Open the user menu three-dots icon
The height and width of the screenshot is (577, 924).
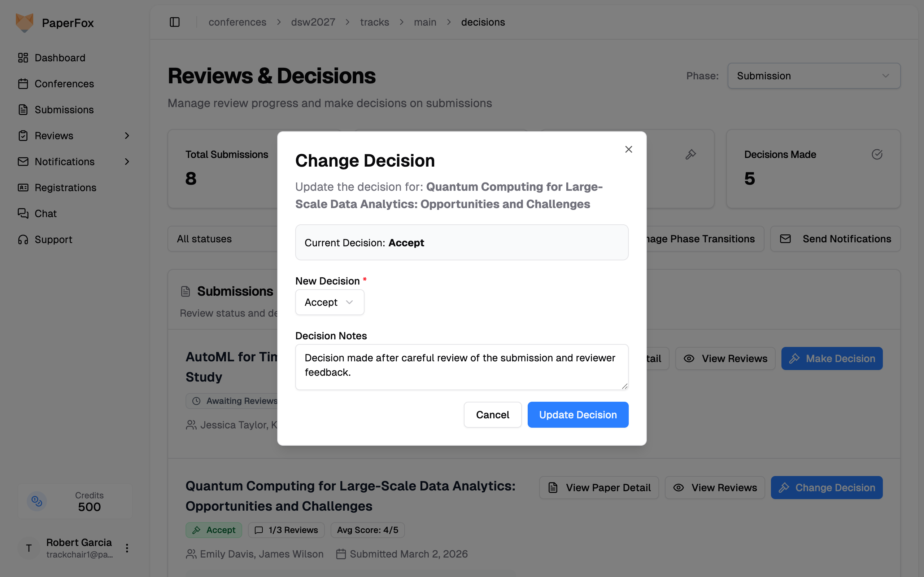coord(127,548)
